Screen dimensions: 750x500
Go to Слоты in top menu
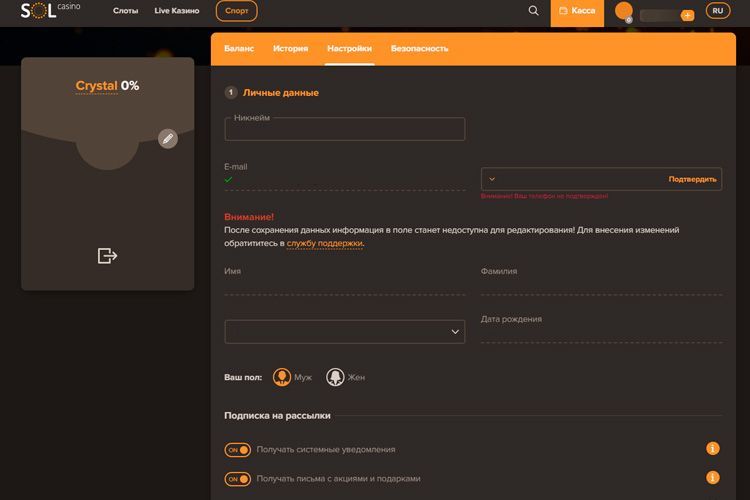125,11
